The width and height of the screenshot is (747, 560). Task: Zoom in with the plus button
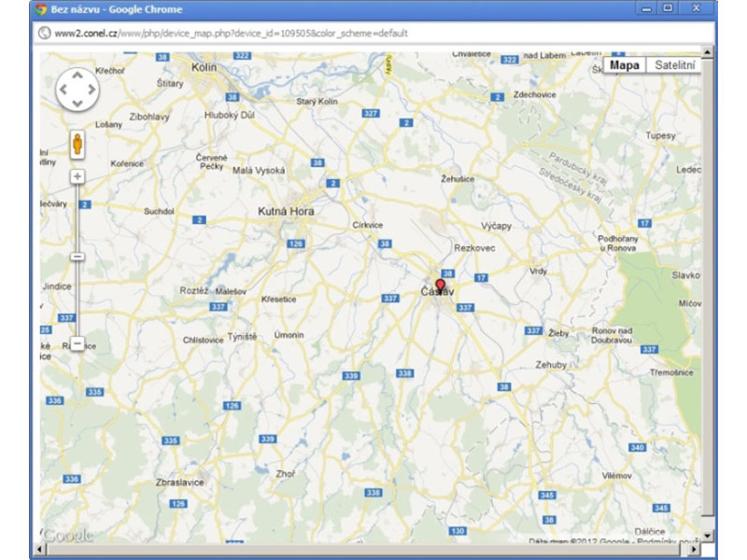pos(78,176)
